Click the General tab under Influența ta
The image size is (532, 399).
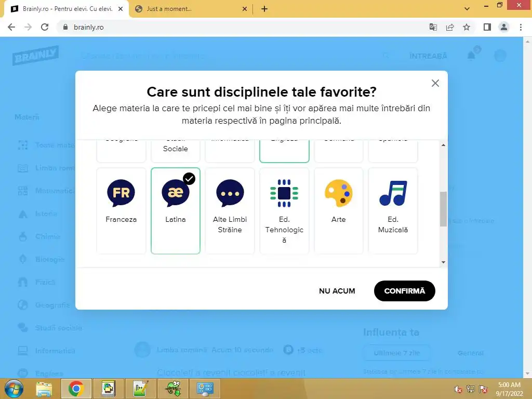click(x=471, y=353)
